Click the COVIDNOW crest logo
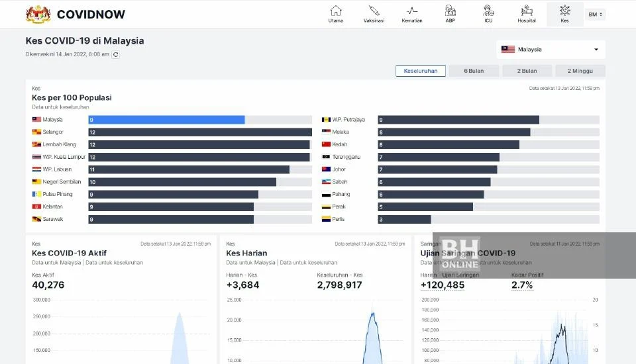The width and height of the screenshot is (636, 364). click(x=38, y=14)
